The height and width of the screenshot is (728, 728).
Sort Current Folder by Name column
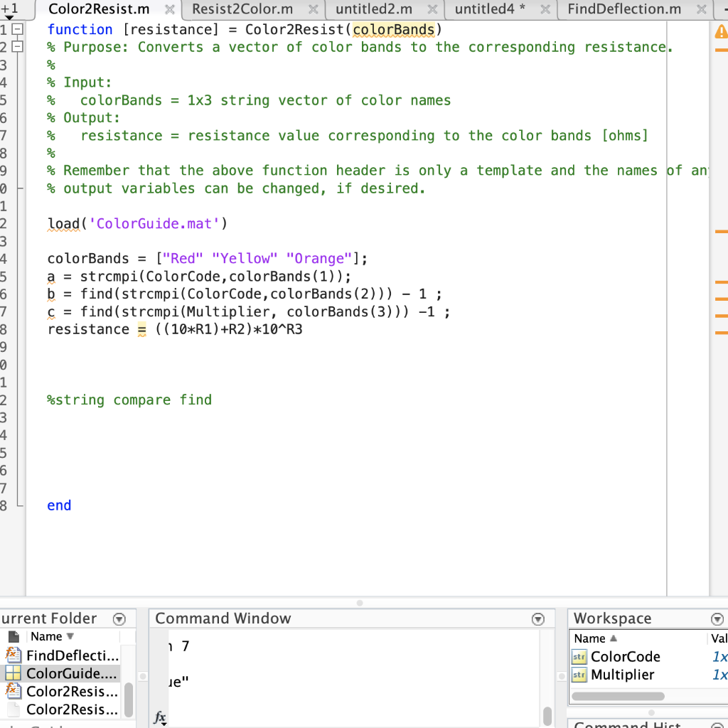coord(51,636)
